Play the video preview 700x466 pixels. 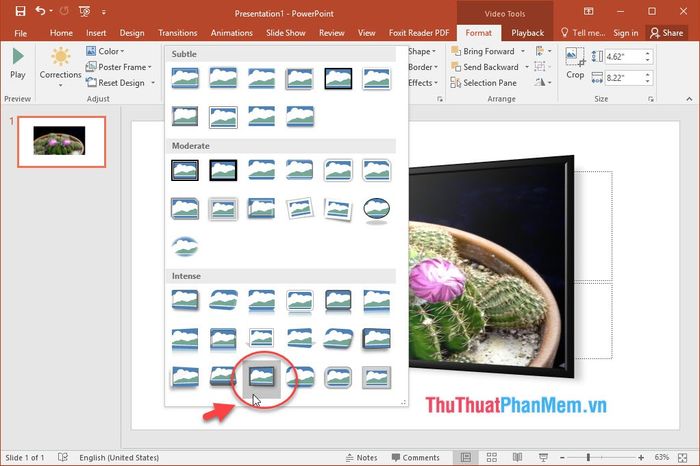pos(18,63)
